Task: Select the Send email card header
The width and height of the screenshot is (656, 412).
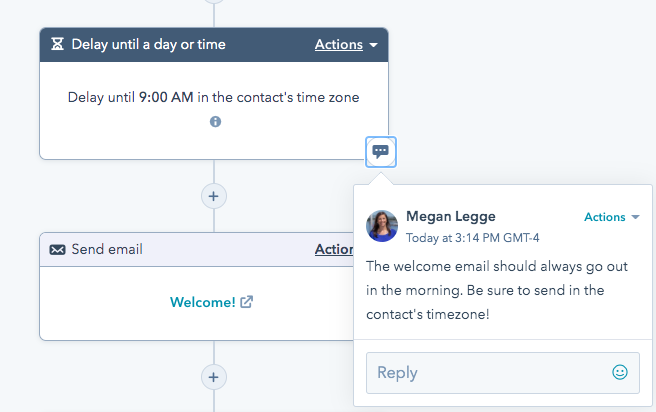Action: point(197,250)
